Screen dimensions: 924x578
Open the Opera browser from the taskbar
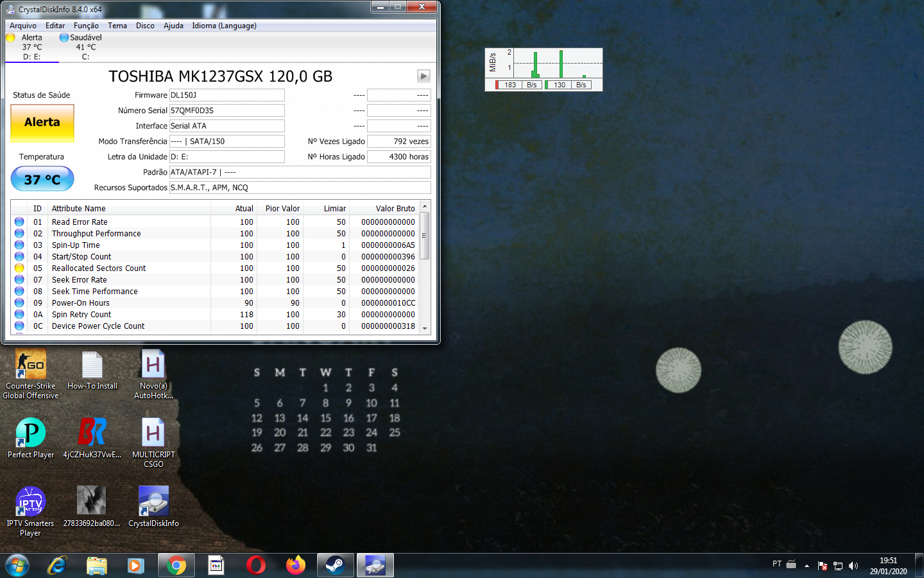[256, 566]
